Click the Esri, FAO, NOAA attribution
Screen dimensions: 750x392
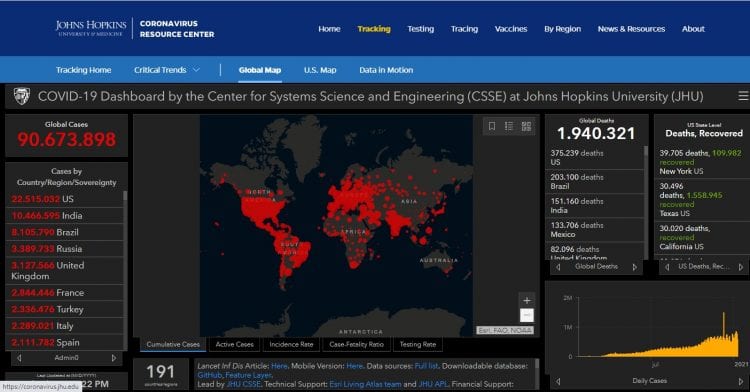[x=505, y=330]
